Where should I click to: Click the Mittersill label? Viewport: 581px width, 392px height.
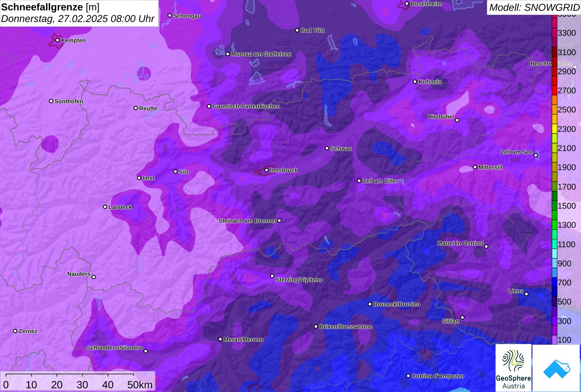[490, 167]
